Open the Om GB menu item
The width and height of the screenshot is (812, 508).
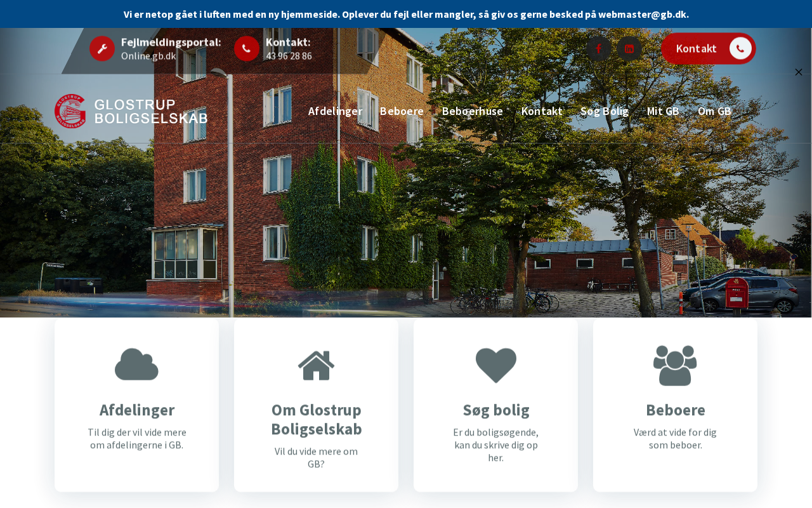tap(714, 111)
